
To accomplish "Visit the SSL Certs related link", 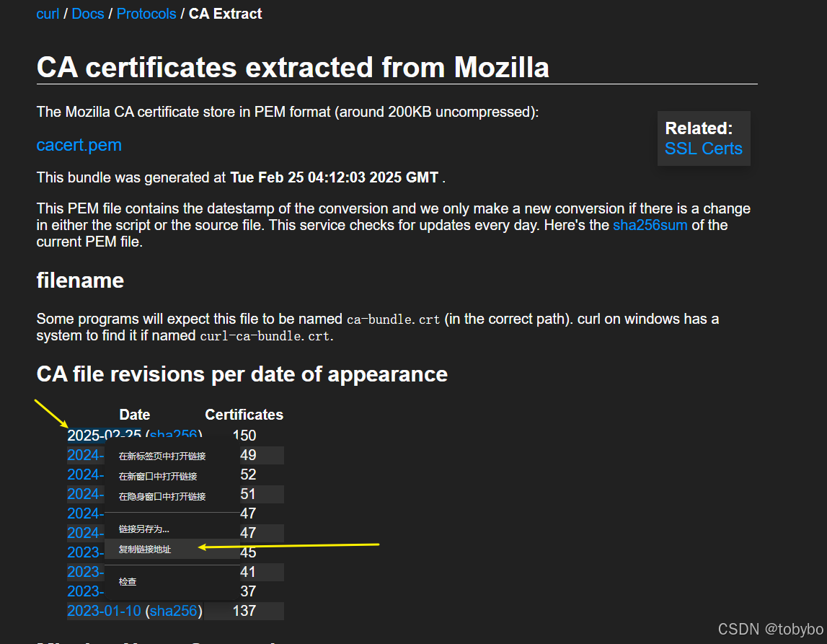I will [703, 149].
